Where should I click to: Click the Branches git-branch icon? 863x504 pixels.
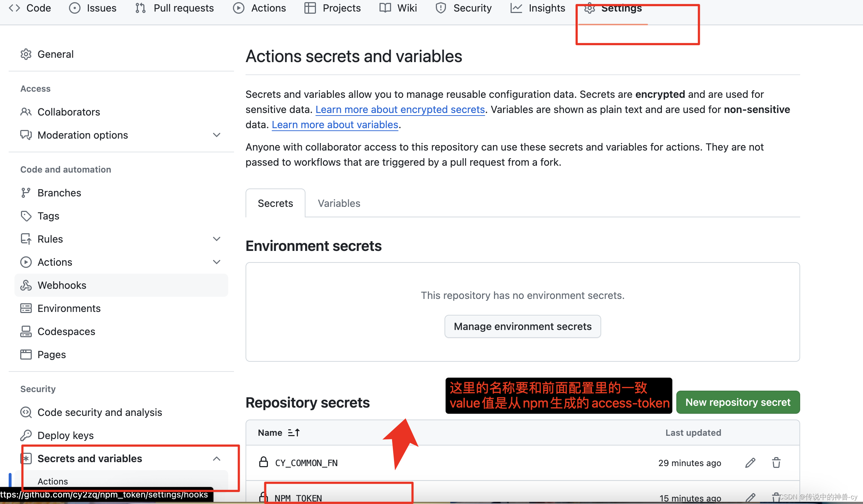[x=26, y=193]
